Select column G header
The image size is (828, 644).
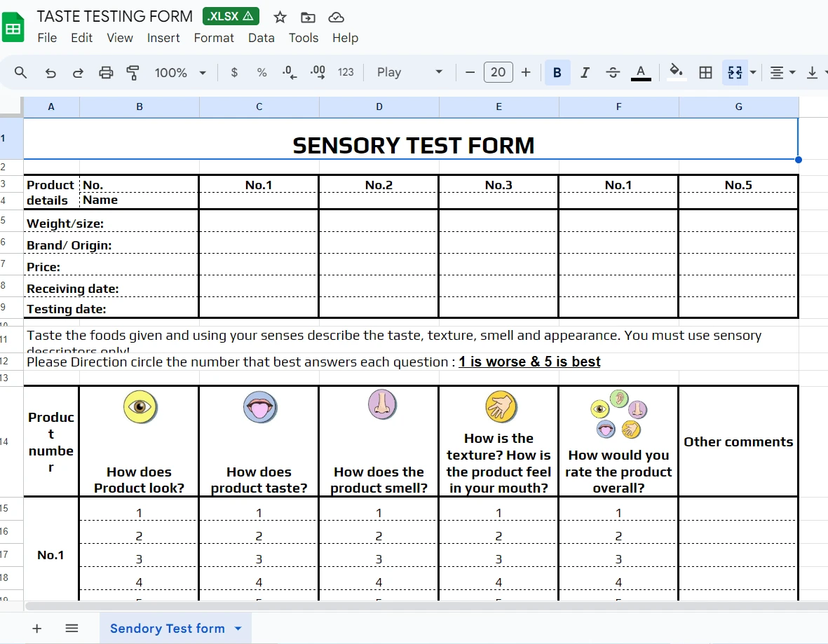point(739,107)
